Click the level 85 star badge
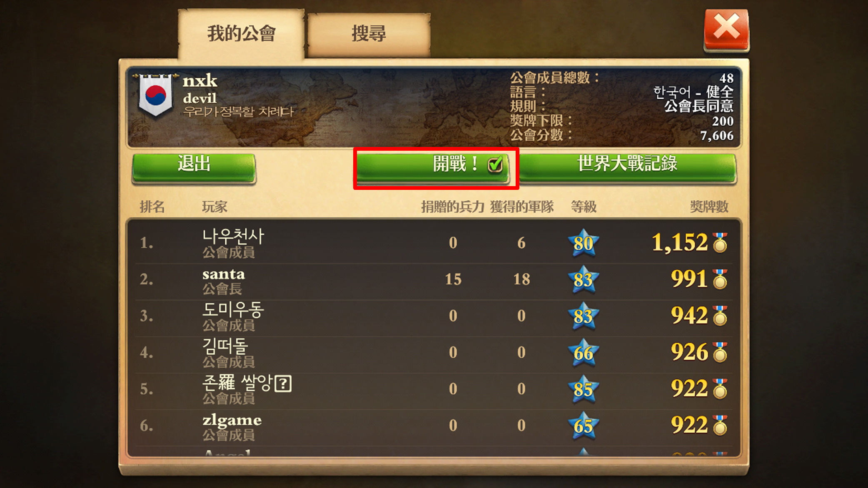The image size is (868, 488). 583,389
